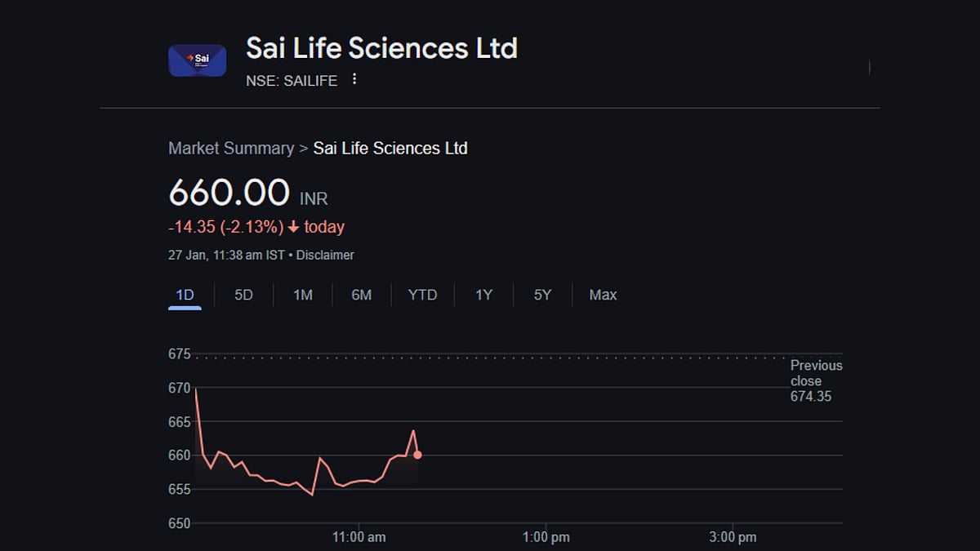
Task: Click the opening spike near 670 on chart
Action: 196,390
